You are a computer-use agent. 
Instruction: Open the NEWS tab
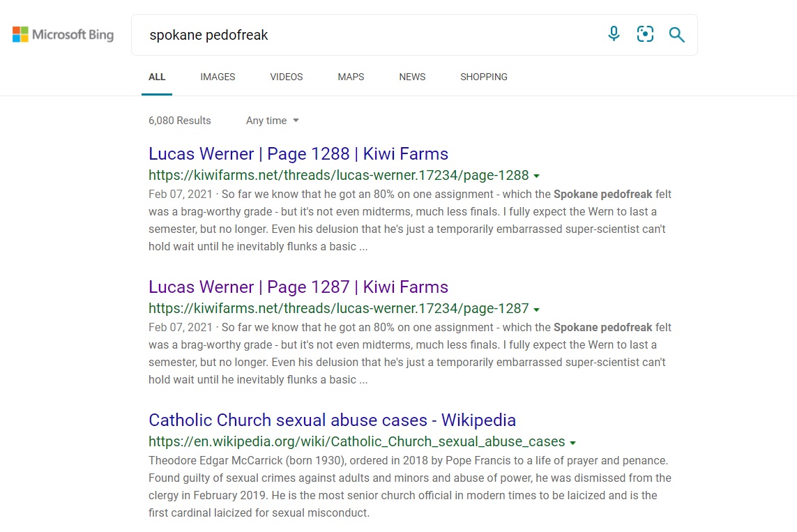click(x=412, y=77)
